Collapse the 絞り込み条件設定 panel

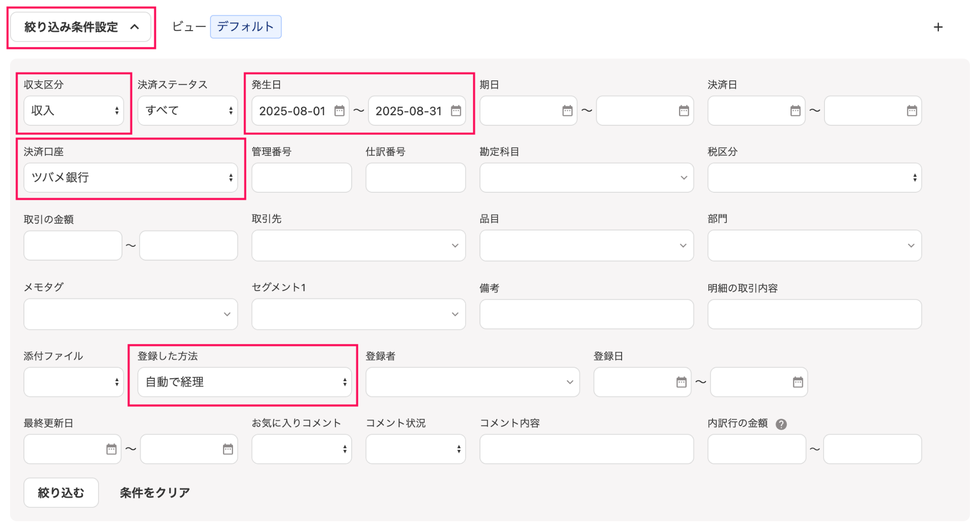click(81, 27)
